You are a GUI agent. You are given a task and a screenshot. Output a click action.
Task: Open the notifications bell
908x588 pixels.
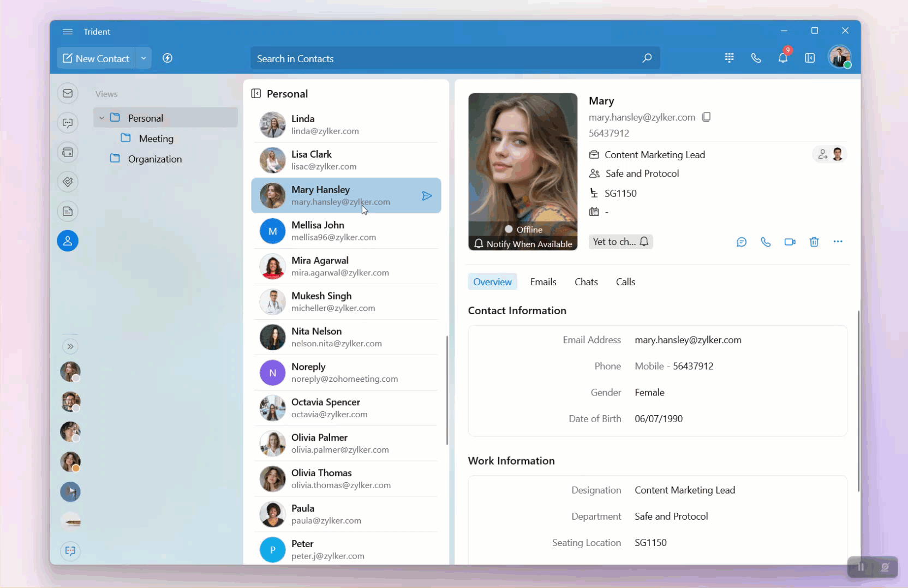pos(783,58)
